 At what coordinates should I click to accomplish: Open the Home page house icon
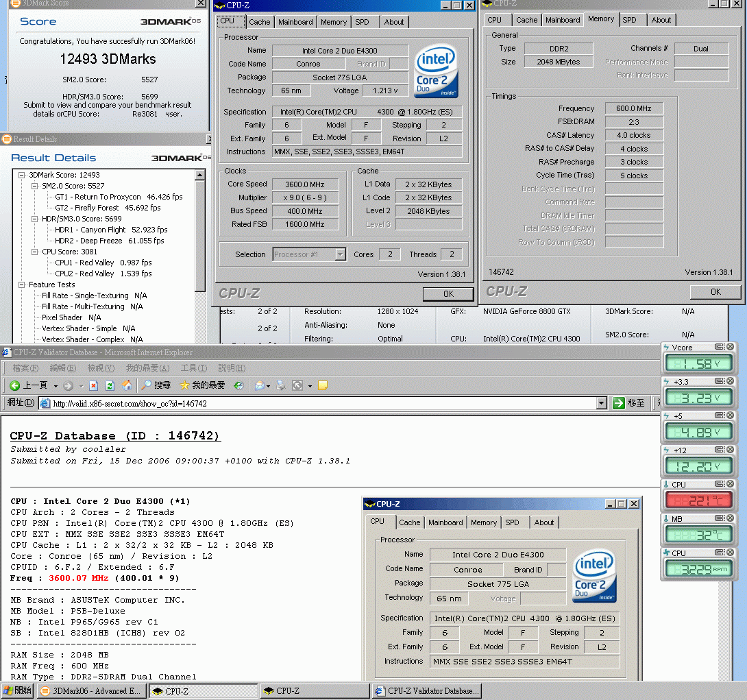[127, 385]
